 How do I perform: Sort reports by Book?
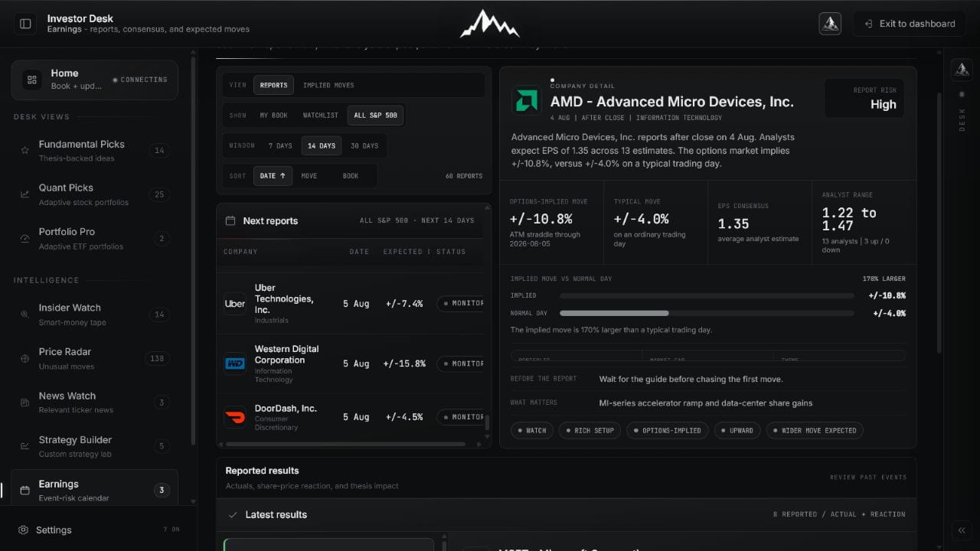click(351, 176)
